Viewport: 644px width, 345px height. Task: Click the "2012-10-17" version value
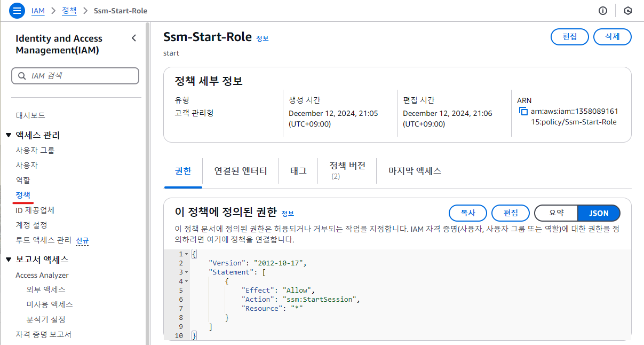pyautogui.click(x=280, y=263)
